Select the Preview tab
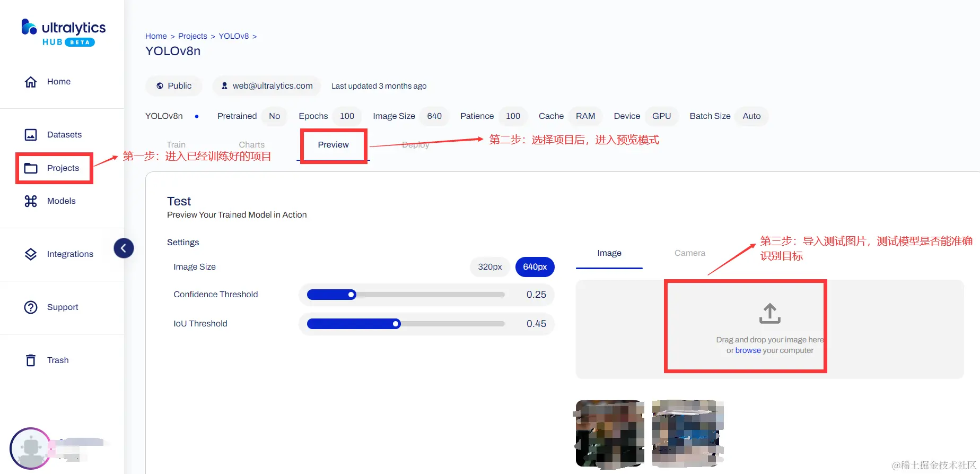Image resolution: width=980 pixels, height=474 pixels. (333, 145)
